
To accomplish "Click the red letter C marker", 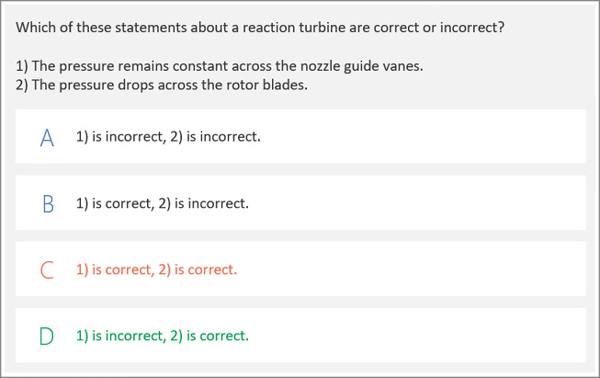I will click(47, 270).
